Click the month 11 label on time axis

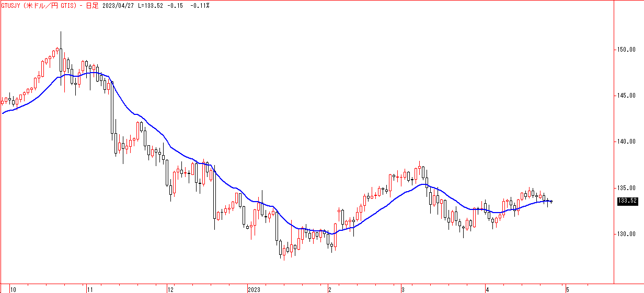(89, 289)
